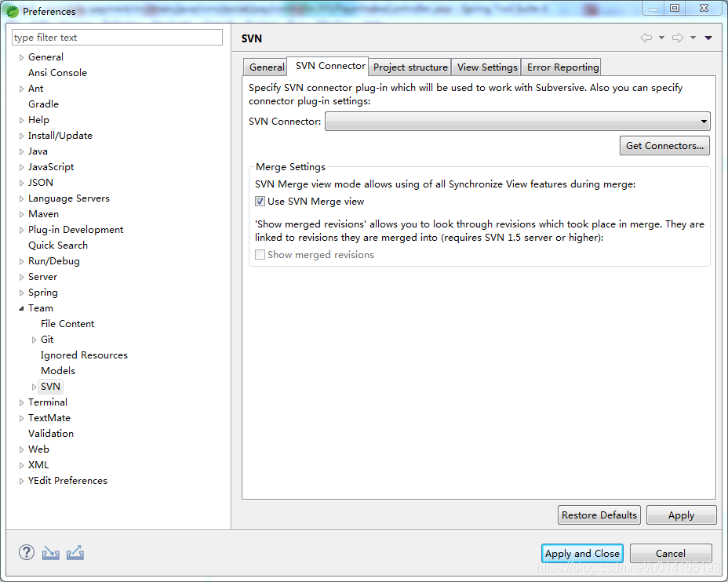Image resolution: width=728 pixels, height=582 pixels.
Task: Expand the Maven tree node
Action: [x=21, y=214]
